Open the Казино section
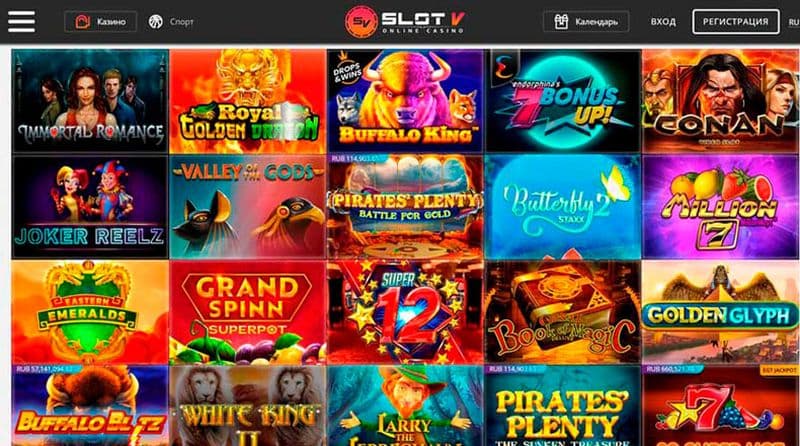Image resolution: width=800 pixels, height=446 pixels. (x=101, y=21)
